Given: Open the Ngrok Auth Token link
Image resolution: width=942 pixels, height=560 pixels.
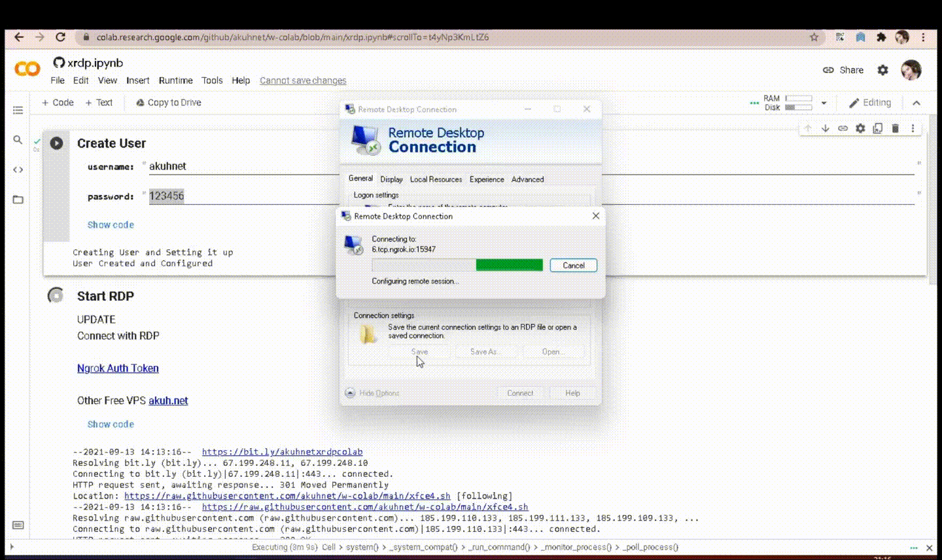Looking at the screenshot, I should click(118, 368).
